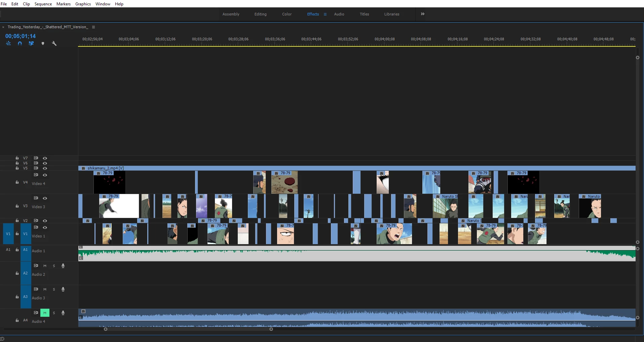Lock the V2 track padlock
The width and height of the screenshot is (644, 342).
[17, 221]
